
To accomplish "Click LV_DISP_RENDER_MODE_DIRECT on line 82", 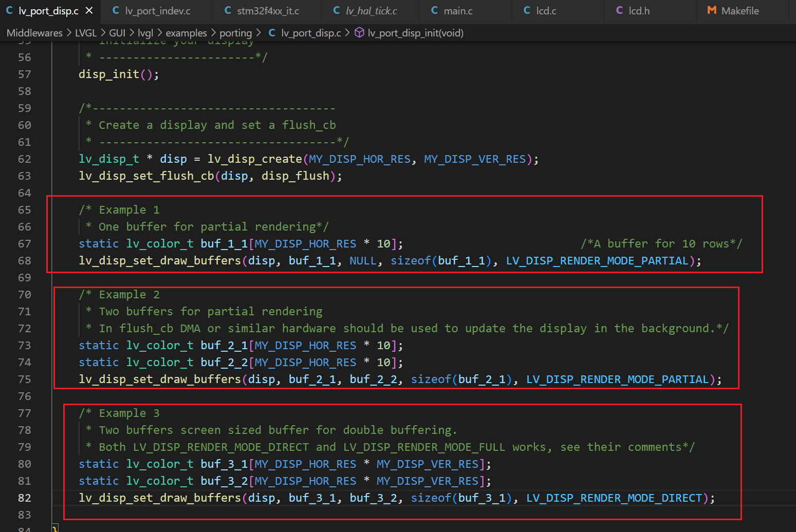I will pyautogui.click(x=614, y=498).
